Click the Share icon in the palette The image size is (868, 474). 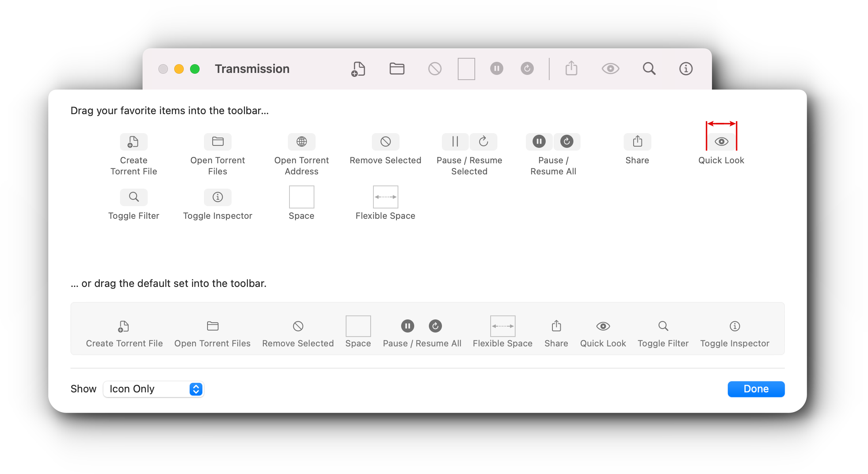(637, 141)
